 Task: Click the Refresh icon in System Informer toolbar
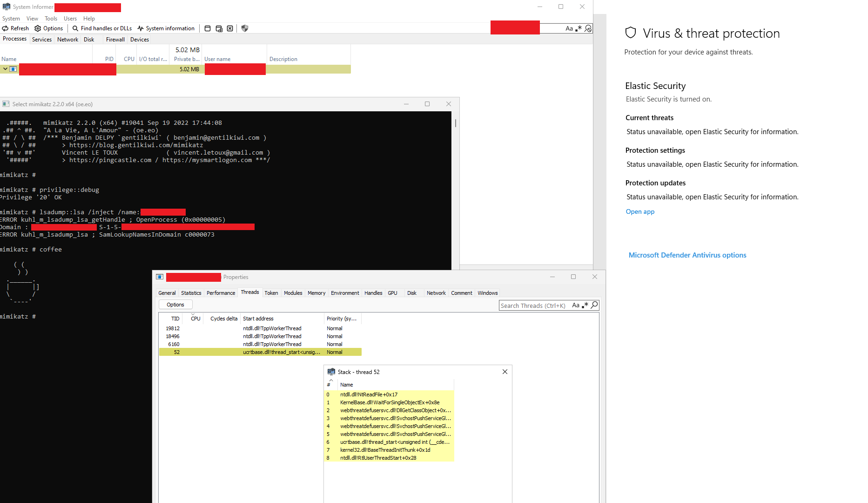5,28
